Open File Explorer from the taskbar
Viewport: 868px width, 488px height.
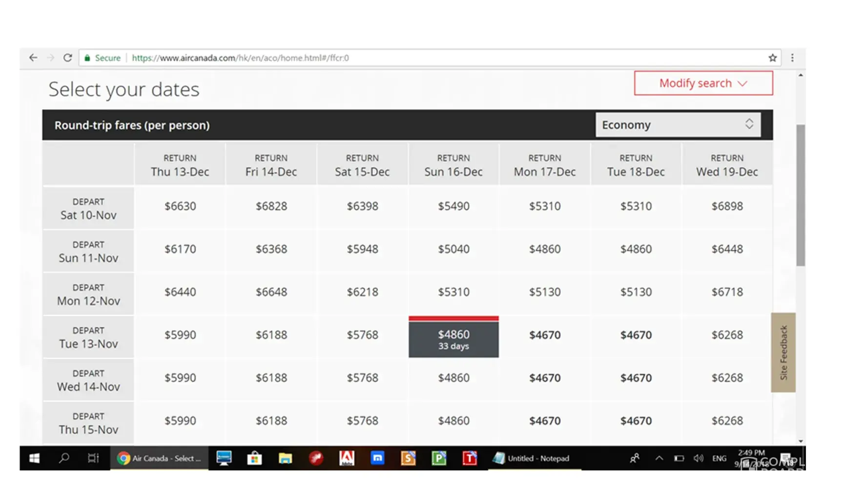[x=285, y=458]
